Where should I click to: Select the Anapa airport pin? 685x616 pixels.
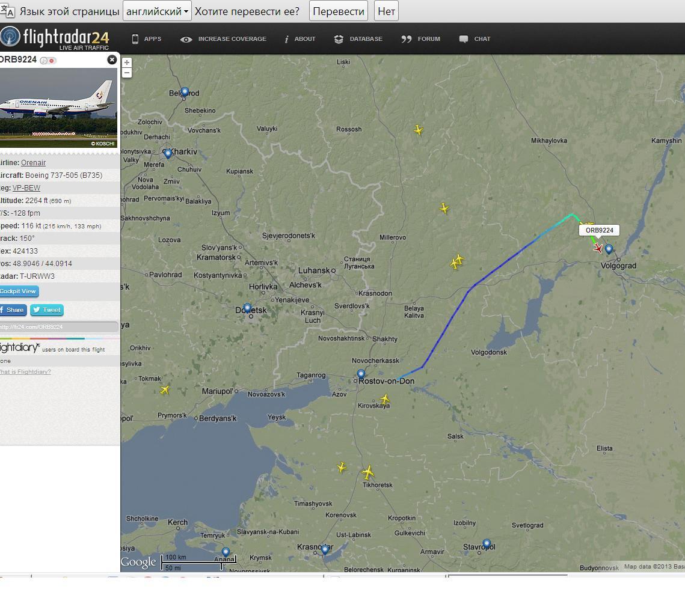[226, 552]
